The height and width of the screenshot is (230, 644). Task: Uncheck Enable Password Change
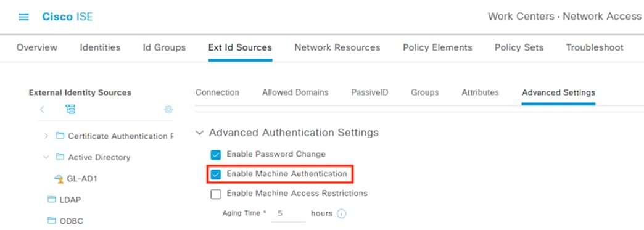point(216,155)
